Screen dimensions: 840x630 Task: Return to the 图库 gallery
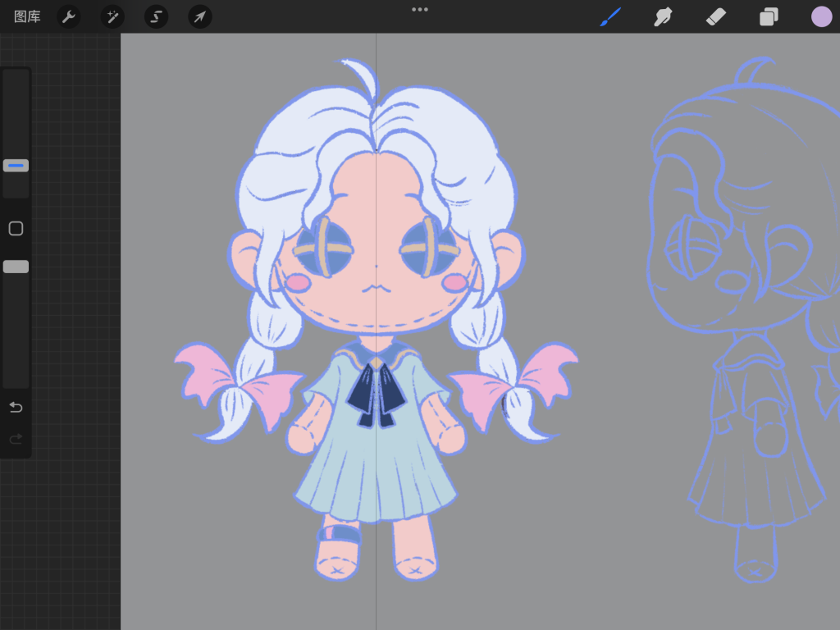[x=27, y=16]
